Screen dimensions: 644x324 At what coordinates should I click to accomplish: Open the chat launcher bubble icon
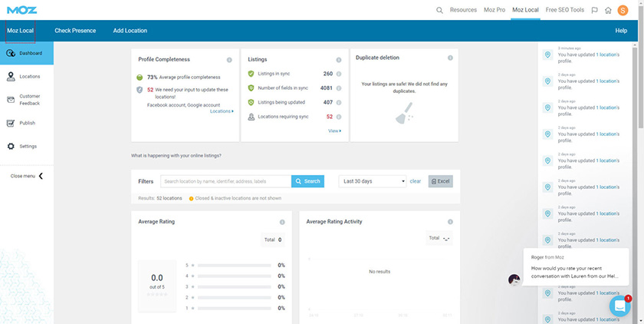coord(619,306)
